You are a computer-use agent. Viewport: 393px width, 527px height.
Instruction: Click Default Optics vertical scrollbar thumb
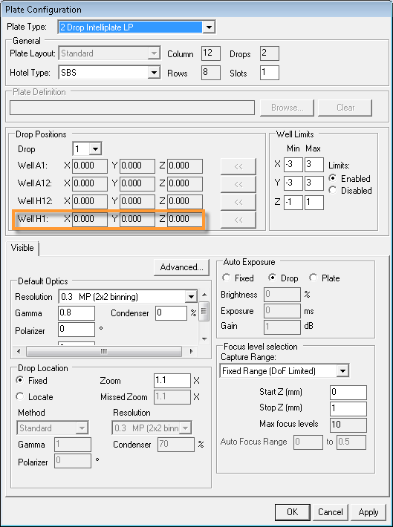204,312
